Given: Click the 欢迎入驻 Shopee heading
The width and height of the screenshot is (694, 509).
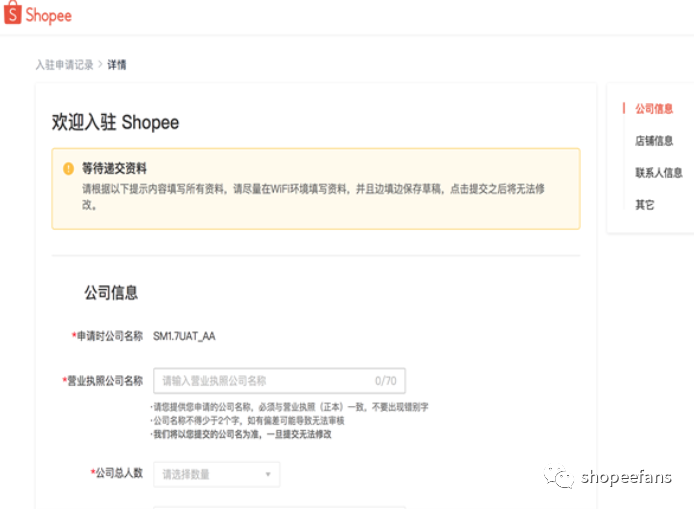Looking at the screenshot, I should pyautogui.click(x=116, y=122).
